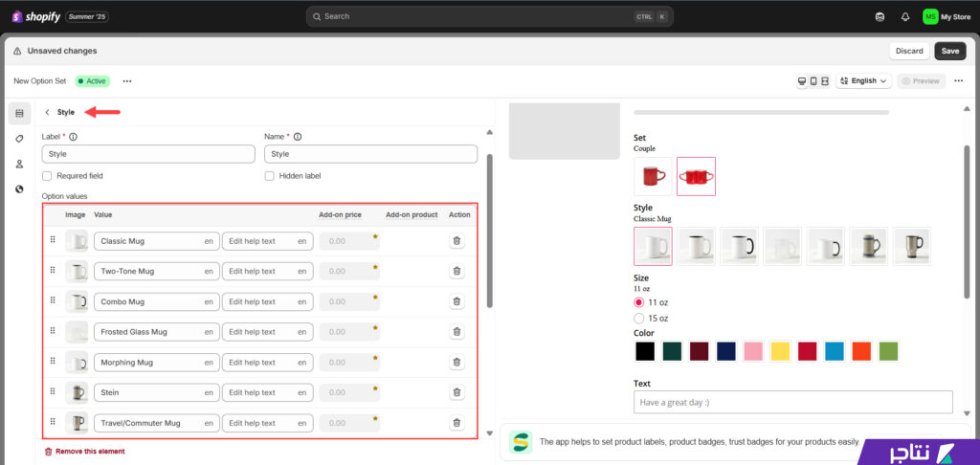This screenshot has width=980, height=465.
Task: Open the globe sidebar icon
Action: point(19,188)
